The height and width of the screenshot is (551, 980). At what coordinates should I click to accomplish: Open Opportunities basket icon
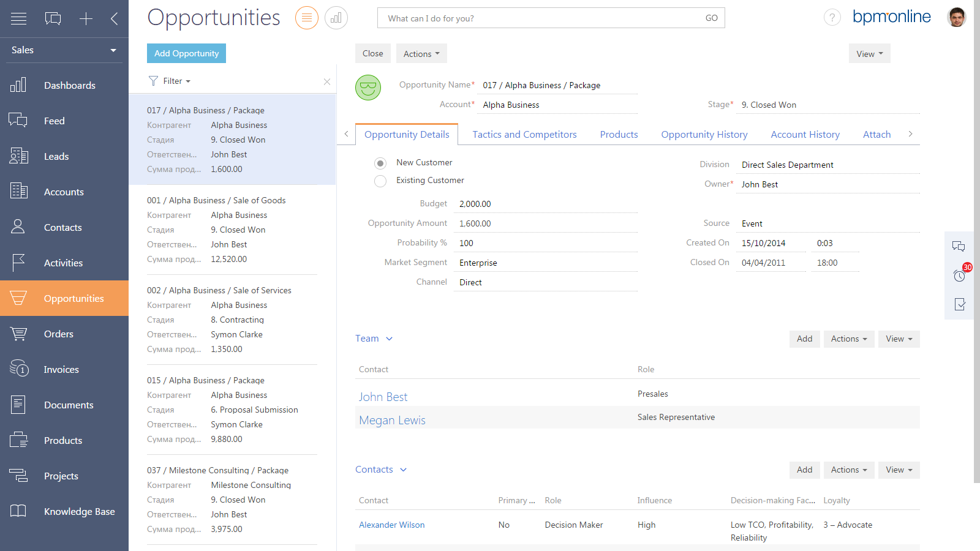[x=18, y=298]
